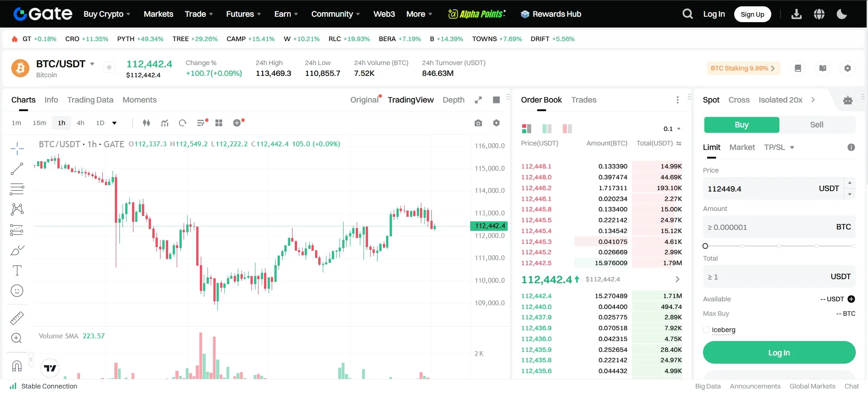Open the 0.1 price precision dropdown

click(x=672, y=129)
